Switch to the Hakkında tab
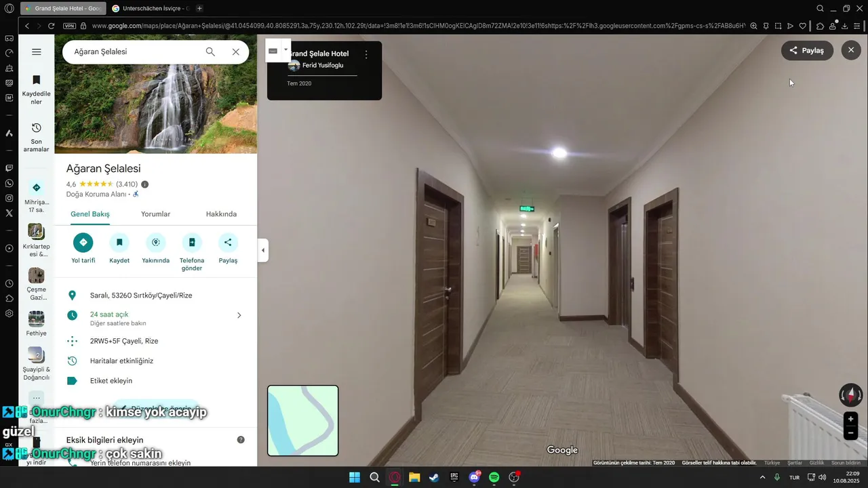This screenshot has width=868, height=488. click(x=221, y=214)
